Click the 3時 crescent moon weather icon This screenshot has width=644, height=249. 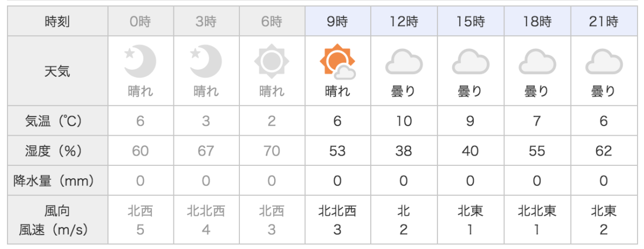pos(206,60)
